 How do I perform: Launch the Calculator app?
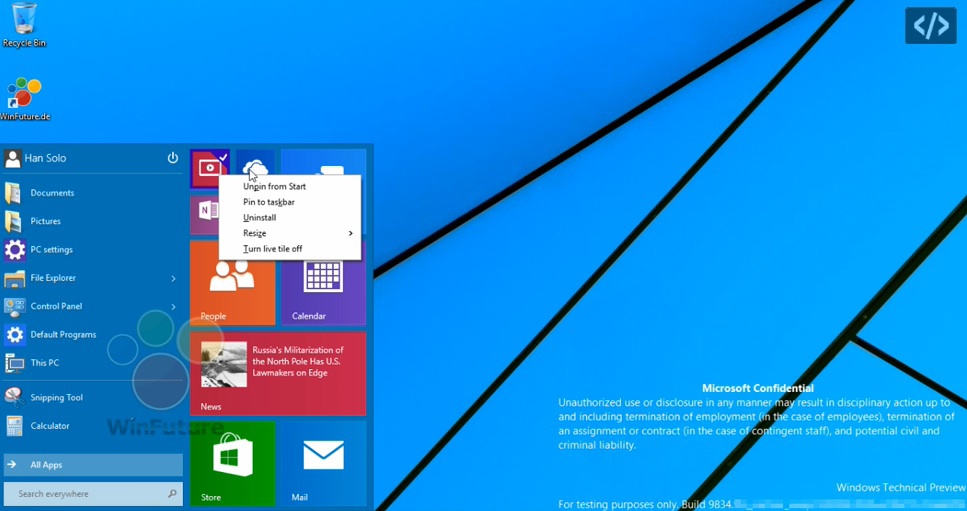point(93,426)
